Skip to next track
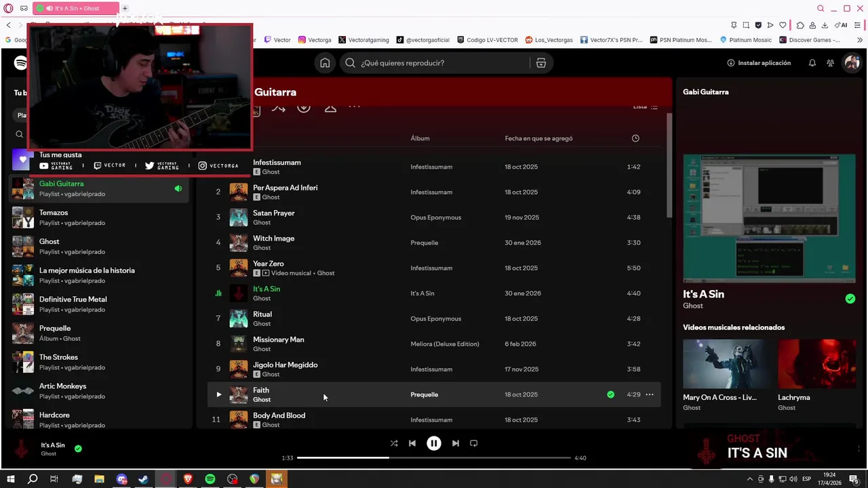 pyautogui.click(x=456, y=443)
